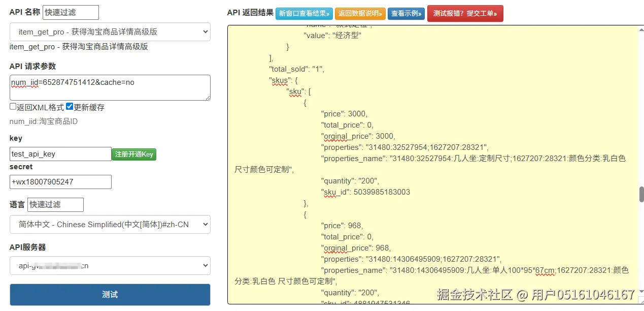Click the "total_sold": "1" line
This screenshot has width=644, height=311.
296,69
